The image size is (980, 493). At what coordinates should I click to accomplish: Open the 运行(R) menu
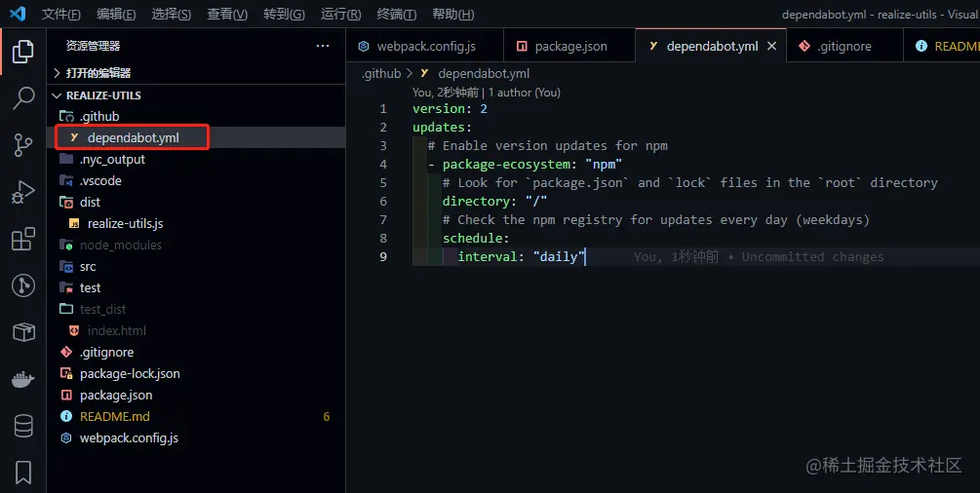click(x=340, y=14)
